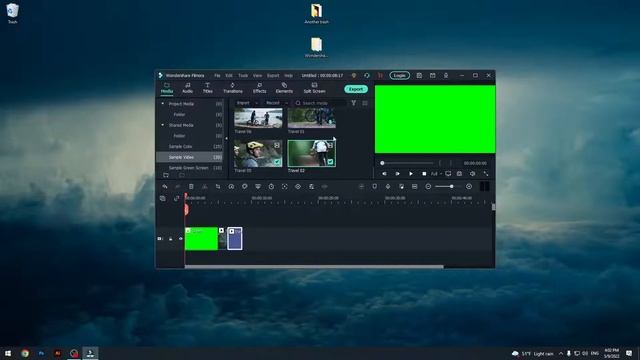This screenshot has width=640, height=360.
Task: Adjust preview volume speaker icon
Action: point(473,173)
